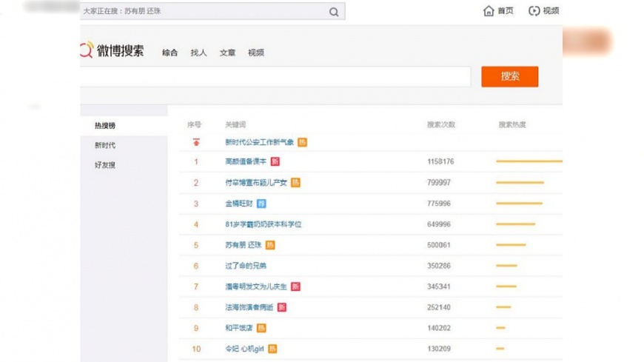The image size is (644, 362).
Task: Click search count 130209
Action: [439, 349]
